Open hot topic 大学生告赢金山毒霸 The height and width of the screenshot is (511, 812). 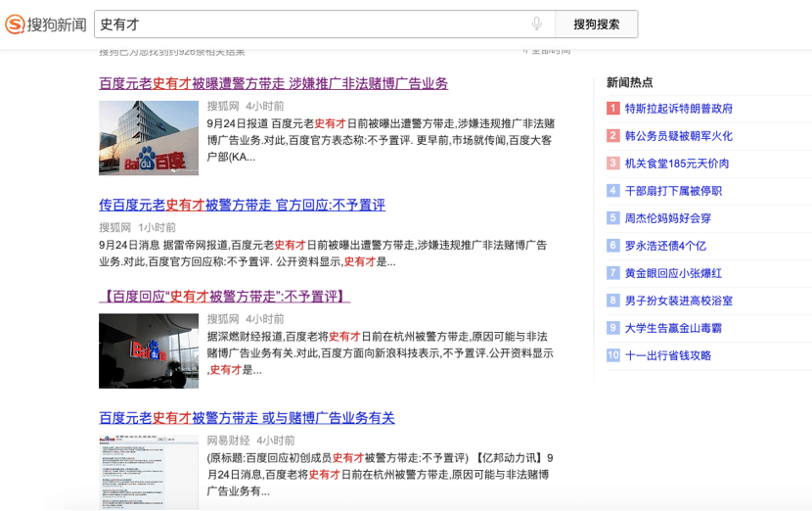click(673, 328)
